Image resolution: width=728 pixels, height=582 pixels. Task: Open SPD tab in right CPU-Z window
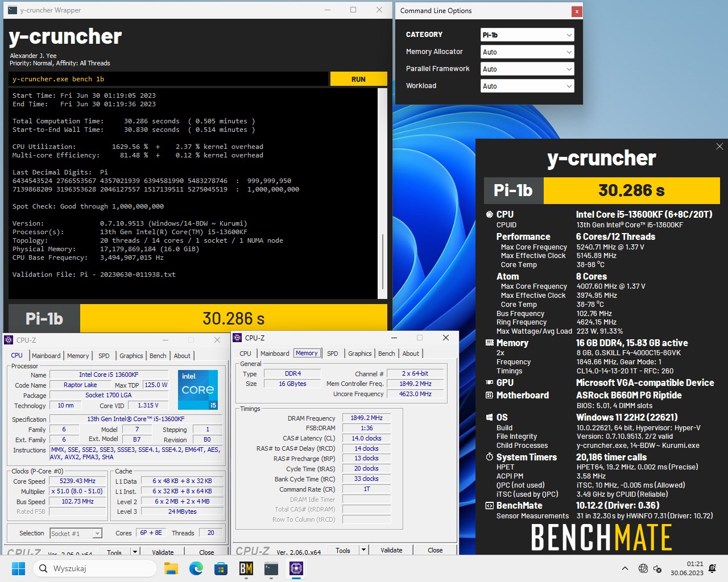333,354
